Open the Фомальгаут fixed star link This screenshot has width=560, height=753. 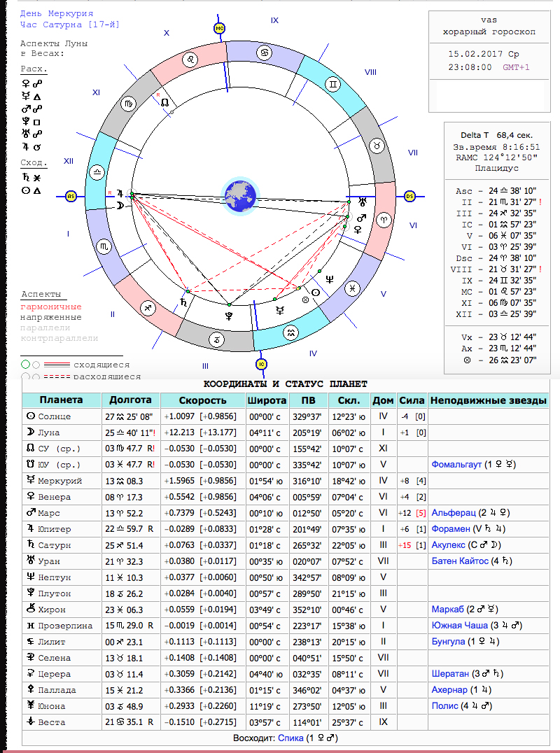click(x=456, y=465)
